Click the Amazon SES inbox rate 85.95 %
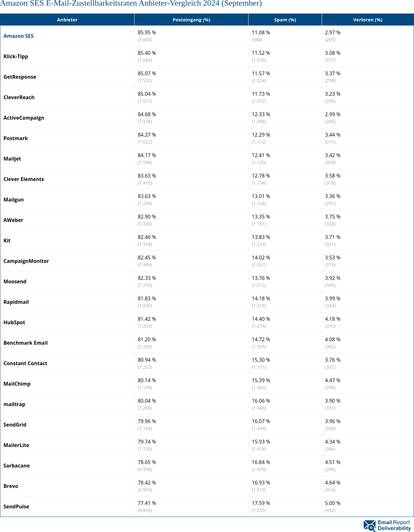The image size is (414, 532). point(147,32)
